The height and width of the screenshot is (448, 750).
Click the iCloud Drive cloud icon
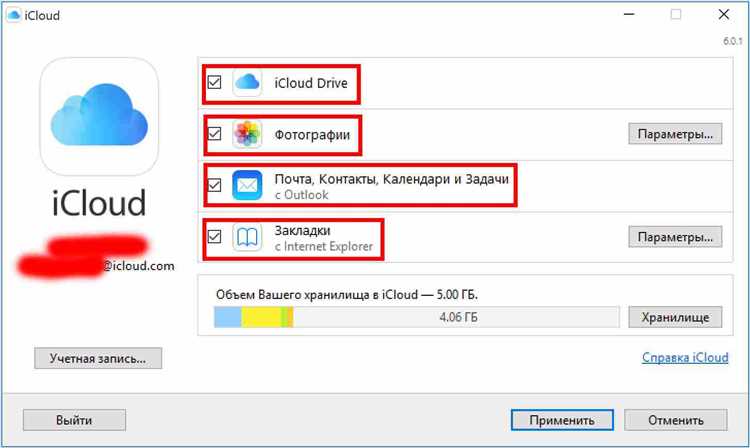click(x=247, y=83)
